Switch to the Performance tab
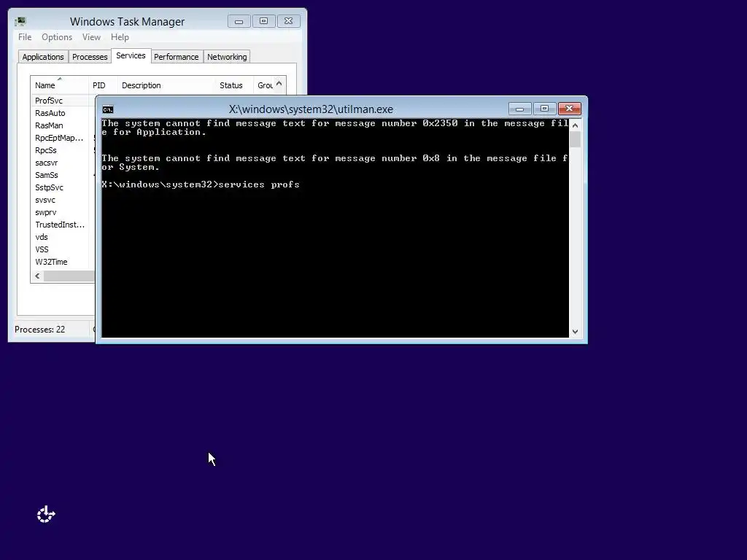The height and width of the screenshot is (560, 747). pos(177,57)
